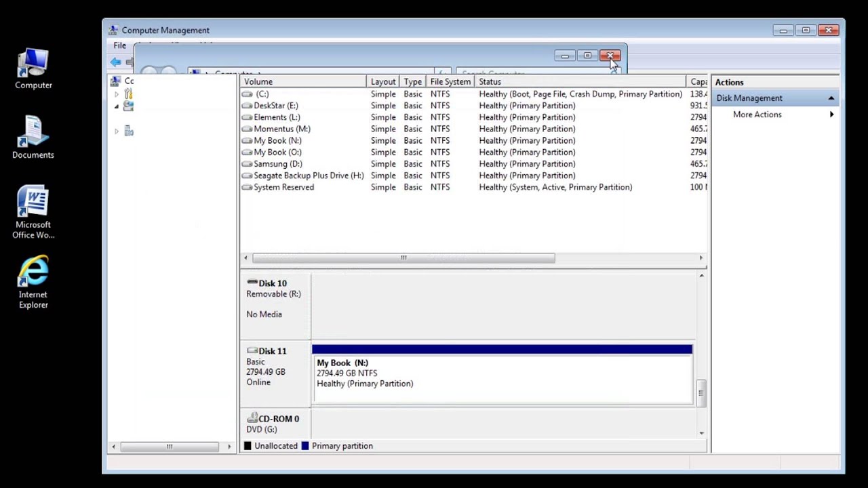This screenshot has height=488, width=868.
Task: Click the Unallocated legend swatch
Action: [x=248, y=446]
